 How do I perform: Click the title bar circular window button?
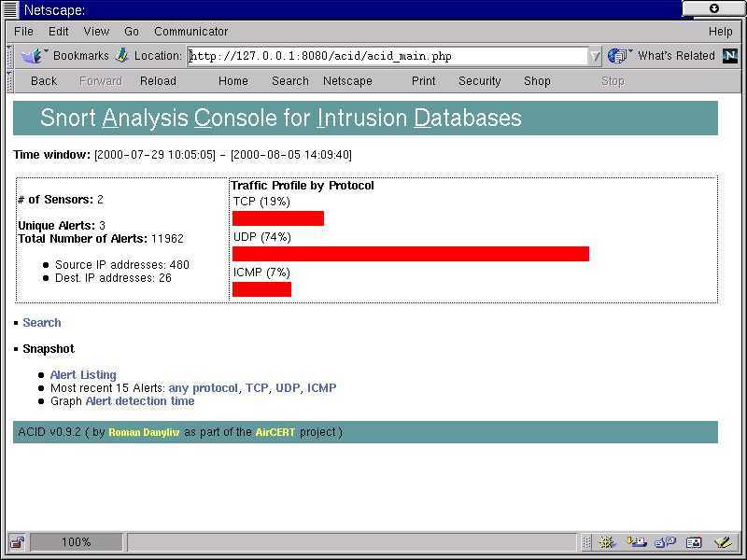(713, 8)
